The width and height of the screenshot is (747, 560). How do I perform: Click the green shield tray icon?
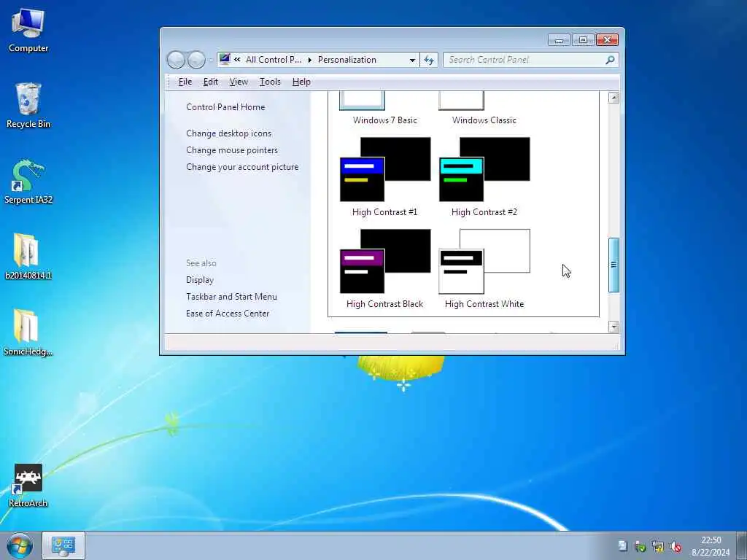point(640,546)
